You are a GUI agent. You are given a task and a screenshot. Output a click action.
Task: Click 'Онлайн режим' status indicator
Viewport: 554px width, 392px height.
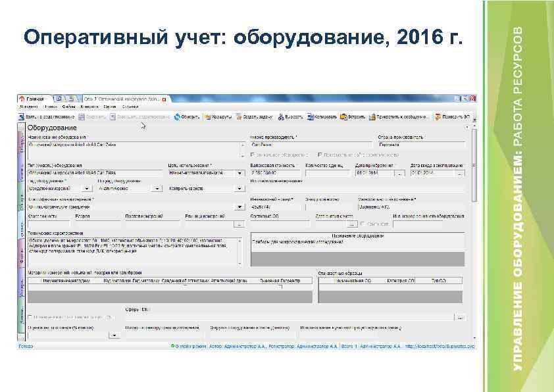pos(188,347)
